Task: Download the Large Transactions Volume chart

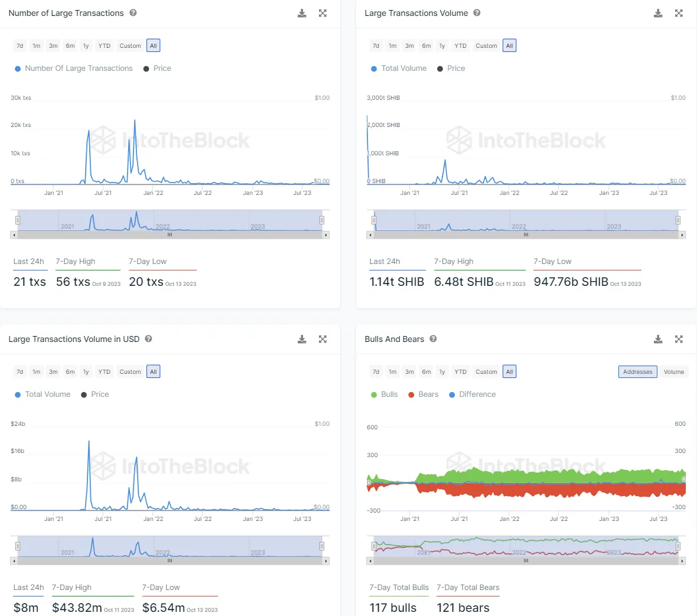Action: (x=658, y=13)
